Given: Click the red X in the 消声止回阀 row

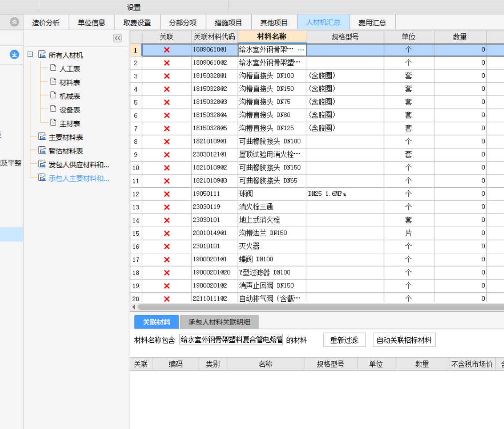Looking at the screenshot, I should click(167, 286).
